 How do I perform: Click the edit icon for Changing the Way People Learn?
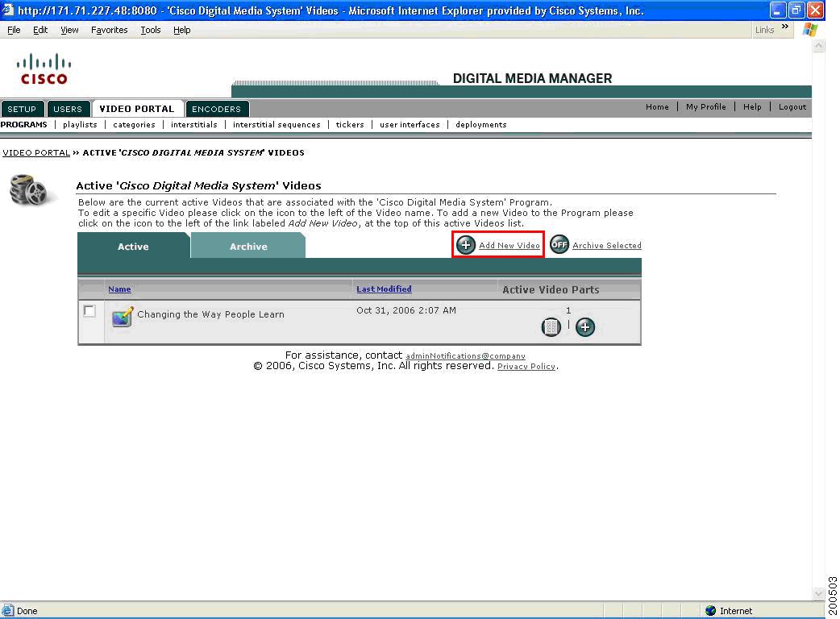121,314
